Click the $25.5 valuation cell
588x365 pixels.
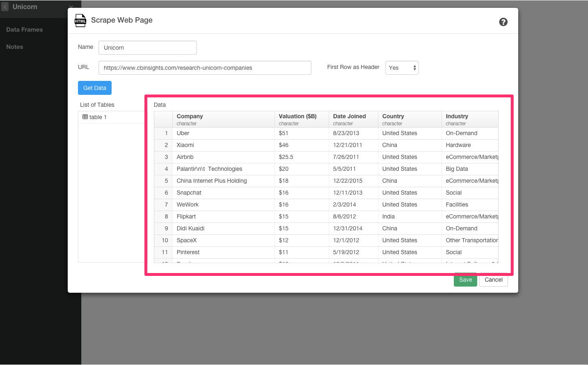coord(302,157)
